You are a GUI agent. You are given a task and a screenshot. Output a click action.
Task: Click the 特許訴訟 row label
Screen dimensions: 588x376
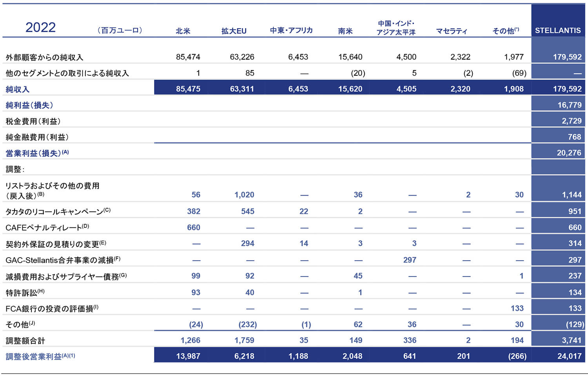click(x=25, y=292)
